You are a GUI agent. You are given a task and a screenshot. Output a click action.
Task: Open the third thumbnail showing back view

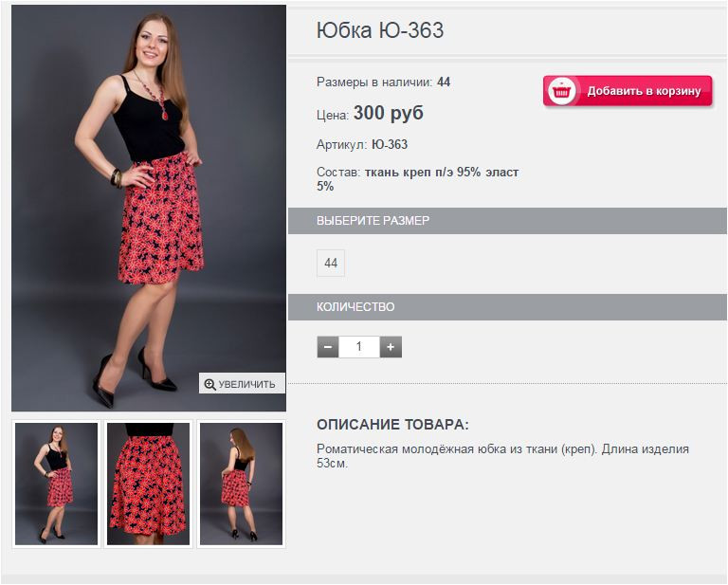[241, 484]
